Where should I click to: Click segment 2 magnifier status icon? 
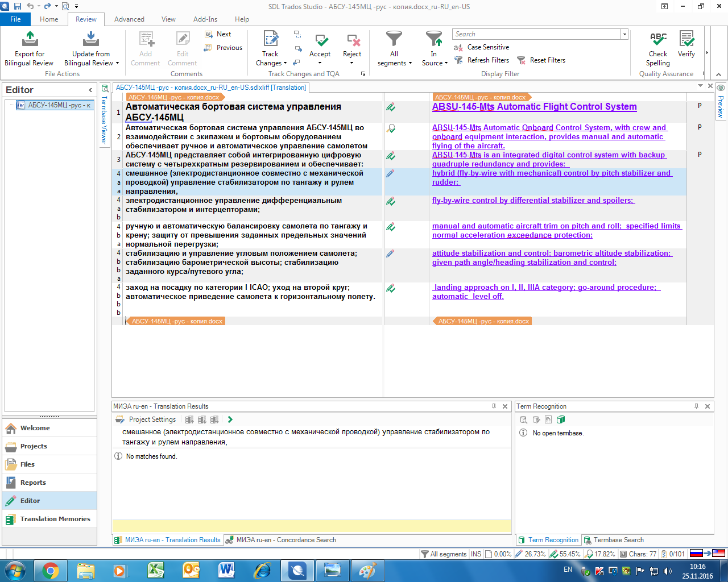click(x=391, y=128)
